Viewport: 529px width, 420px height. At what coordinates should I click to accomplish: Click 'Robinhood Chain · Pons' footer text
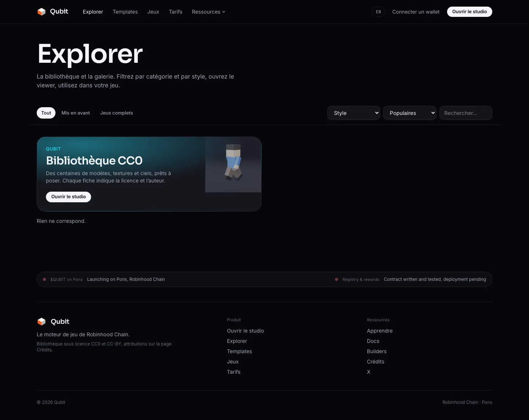click(x=467, y=402)
